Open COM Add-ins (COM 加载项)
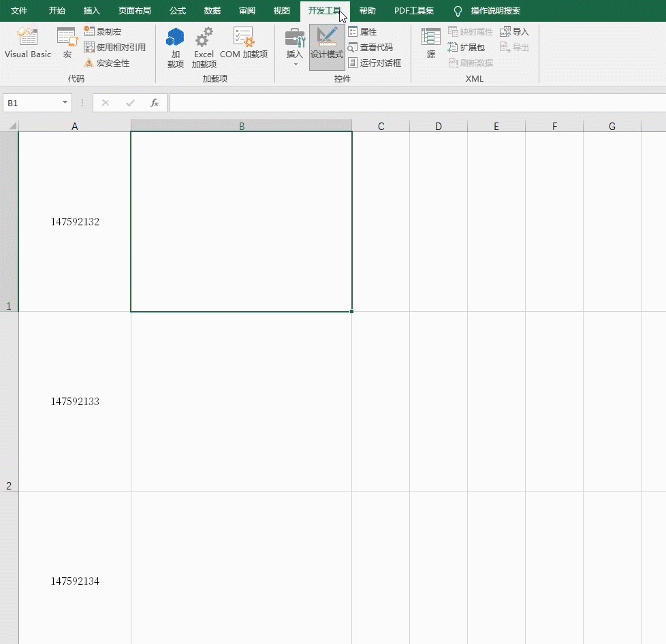The image size is (666, 644). point(244,42)
